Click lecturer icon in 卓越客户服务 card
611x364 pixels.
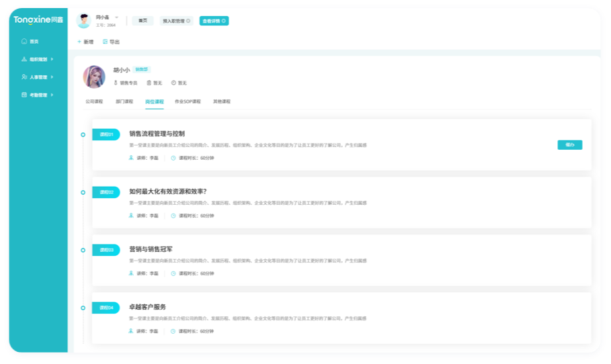coord(131,331)
